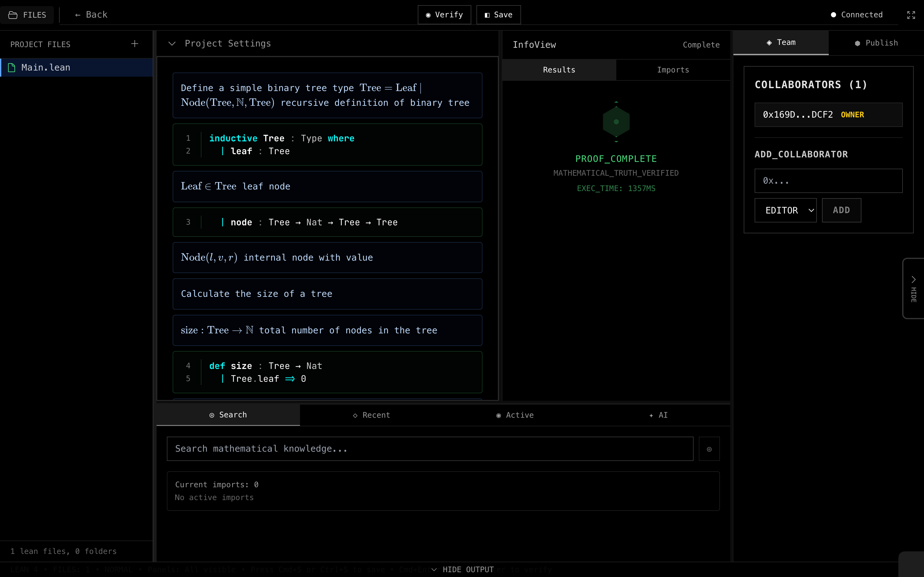The height and width of the screenshot is (577, 924).
Task: Click the search target icon button
Action: [709, 449]
